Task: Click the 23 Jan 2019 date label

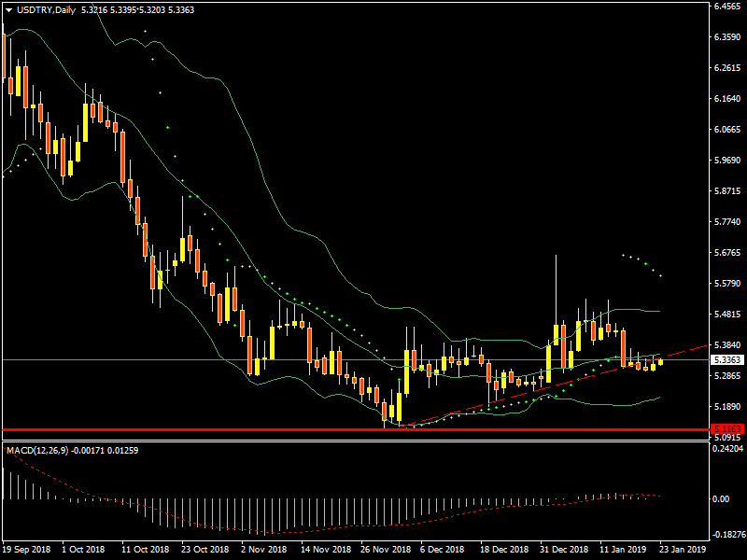Action: click(x=674, y=551)
